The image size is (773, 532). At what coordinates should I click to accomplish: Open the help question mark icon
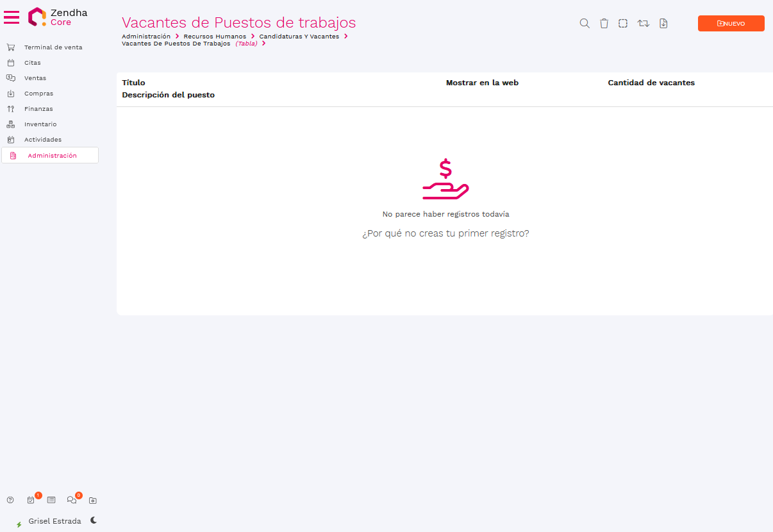click(x=10, y=500)
